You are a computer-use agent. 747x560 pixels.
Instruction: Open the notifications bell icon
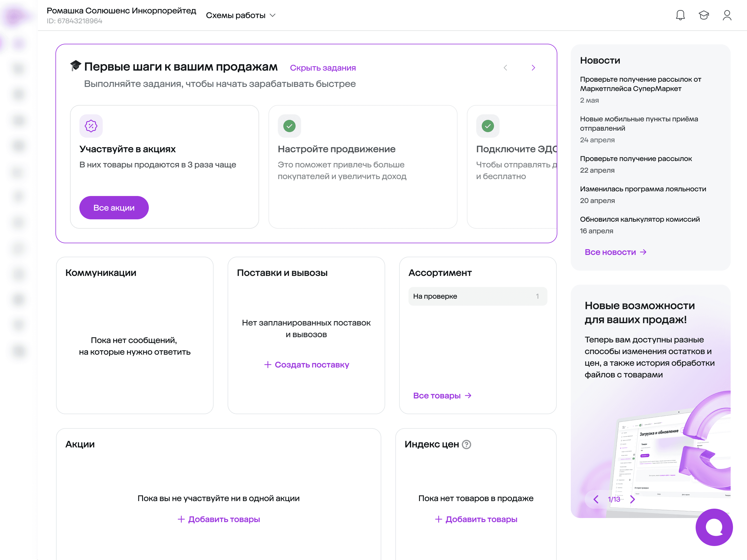pyautogui.click(x=680, y=15)
